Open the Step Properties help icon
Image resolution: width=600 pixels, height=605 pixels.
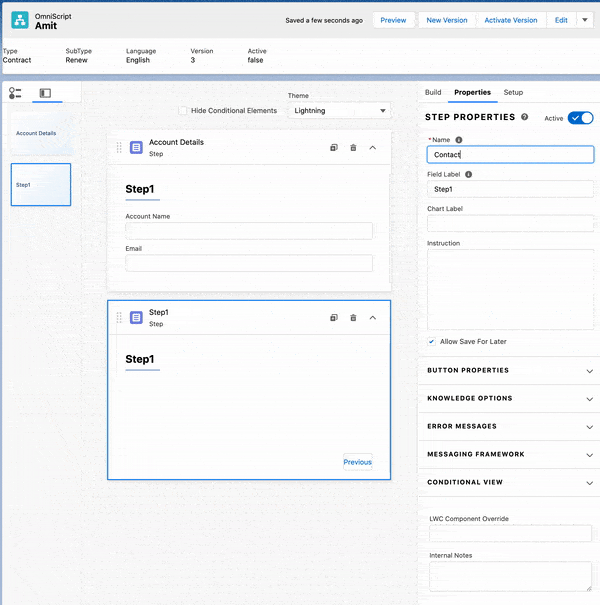[525, 118]
